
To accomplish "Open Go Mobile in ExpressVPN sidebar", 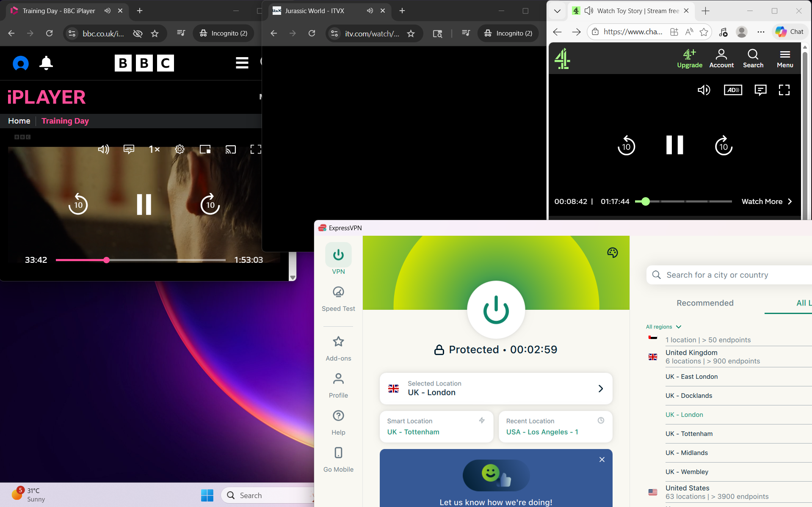I will [x=338, y=459].
